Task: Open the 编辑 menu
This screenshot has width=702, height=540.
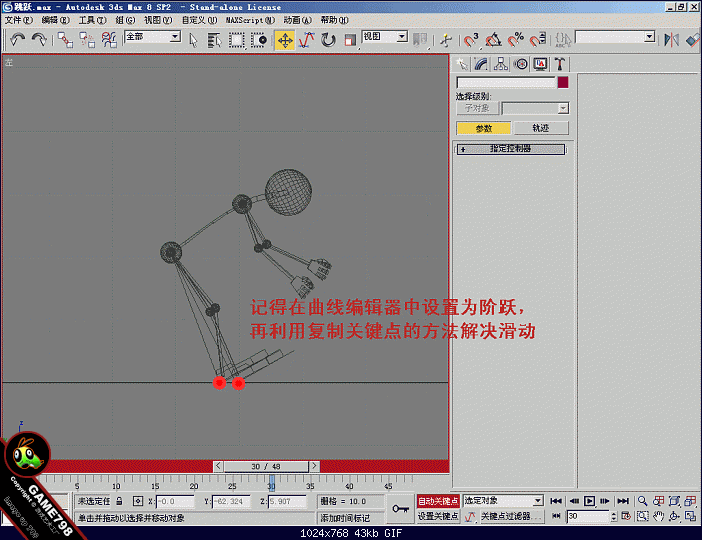Action: (x=56, y=20)
